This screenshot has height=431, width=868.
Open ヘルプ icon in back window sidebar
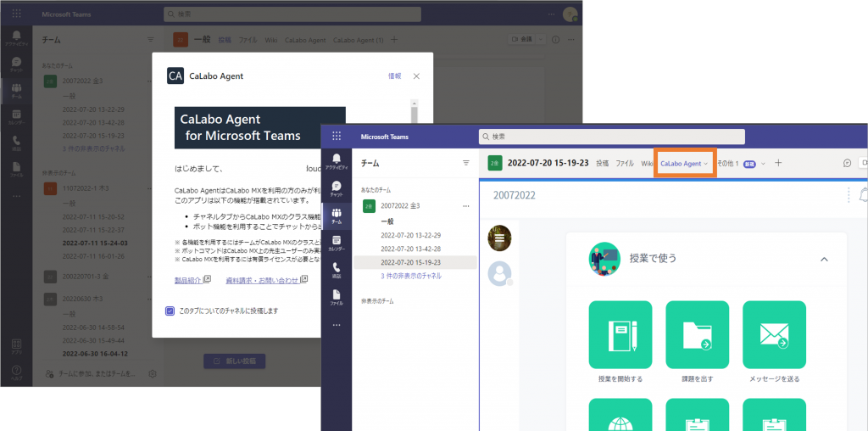[16, 372]
